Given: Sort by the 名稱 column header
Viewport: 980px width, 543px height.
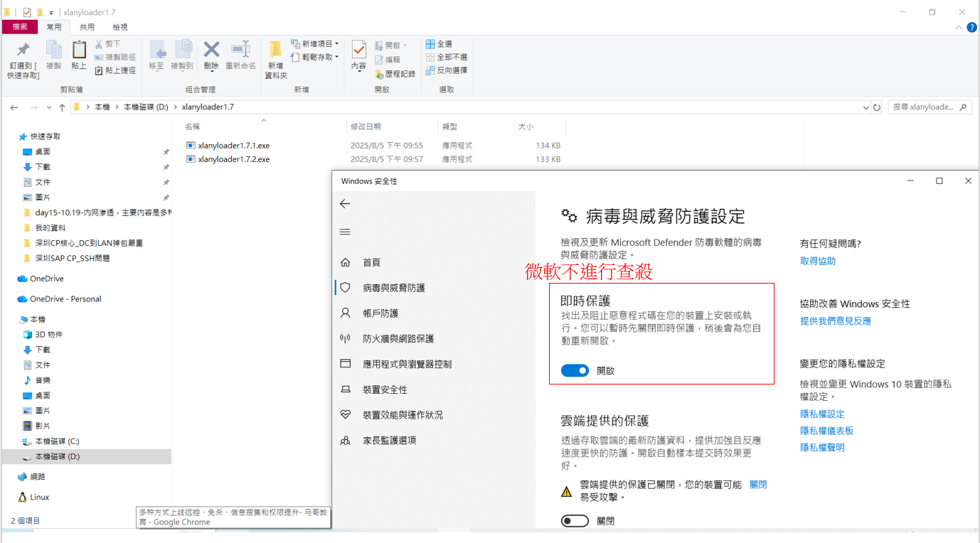Looking at the screenshot, I should coord(193,127).
